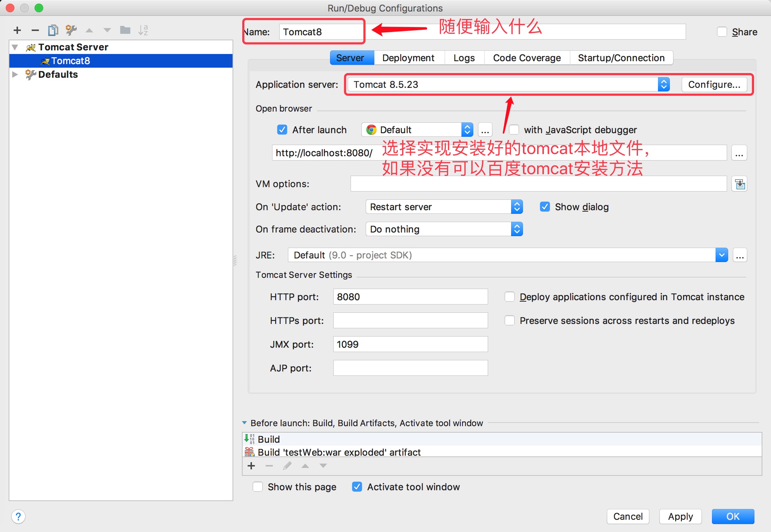Click the Cancel button

(628, 517)
